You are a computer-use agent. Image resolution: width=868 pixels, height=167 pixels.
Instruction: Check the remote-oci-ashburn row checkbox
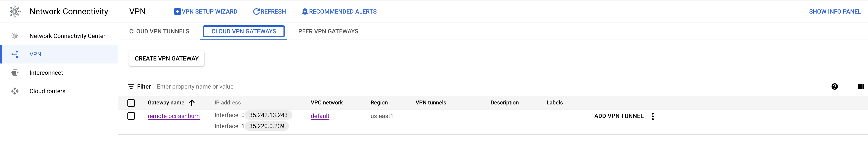point(131,116)
